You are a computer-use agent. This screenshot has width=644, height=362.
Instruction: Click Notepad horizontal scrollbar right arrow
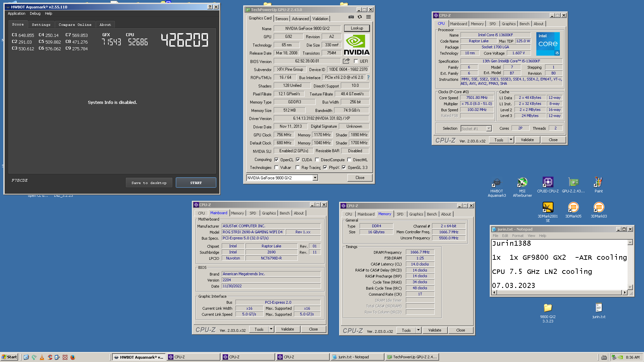point(624,293)
